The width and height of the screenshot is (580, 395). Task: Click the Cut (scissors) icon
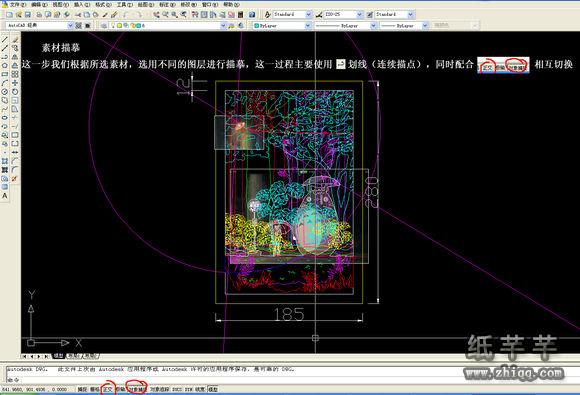(x=78, y=14)
